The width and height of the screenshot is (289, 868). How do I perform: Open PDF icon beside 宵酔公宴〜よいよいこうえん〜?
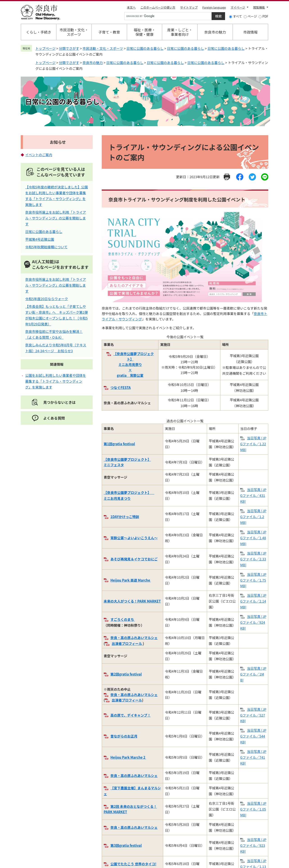tap(106, 538)
